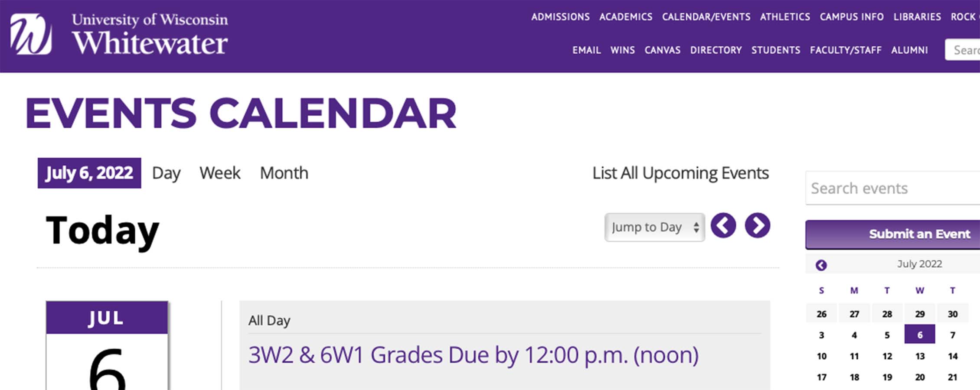Select highlighted day 6 in mini calendar
Screen dimensions: 980x390
920,335
